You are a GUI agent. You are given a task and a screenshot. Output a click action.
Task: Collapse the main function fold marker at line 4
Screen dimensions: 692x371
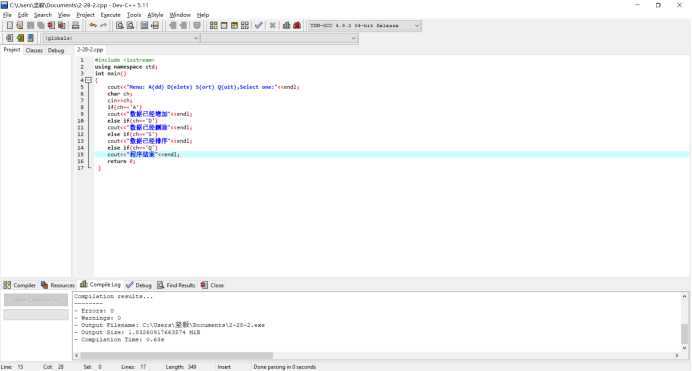(89, 80)
